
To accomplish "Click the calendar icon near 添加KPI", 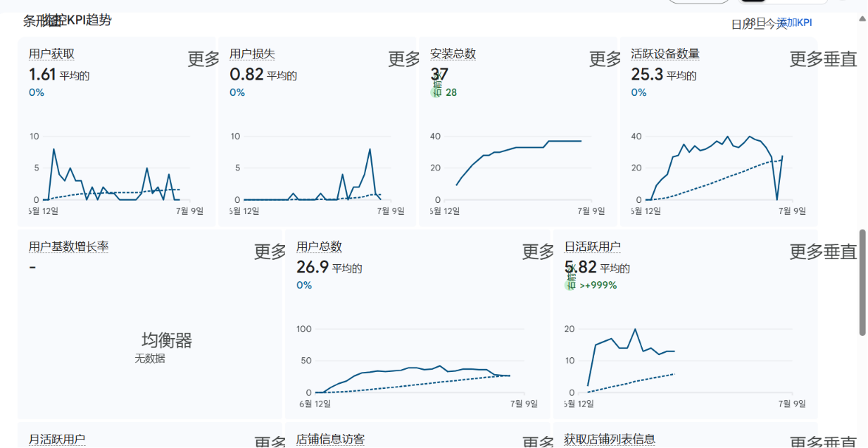I will pos(760,24).
